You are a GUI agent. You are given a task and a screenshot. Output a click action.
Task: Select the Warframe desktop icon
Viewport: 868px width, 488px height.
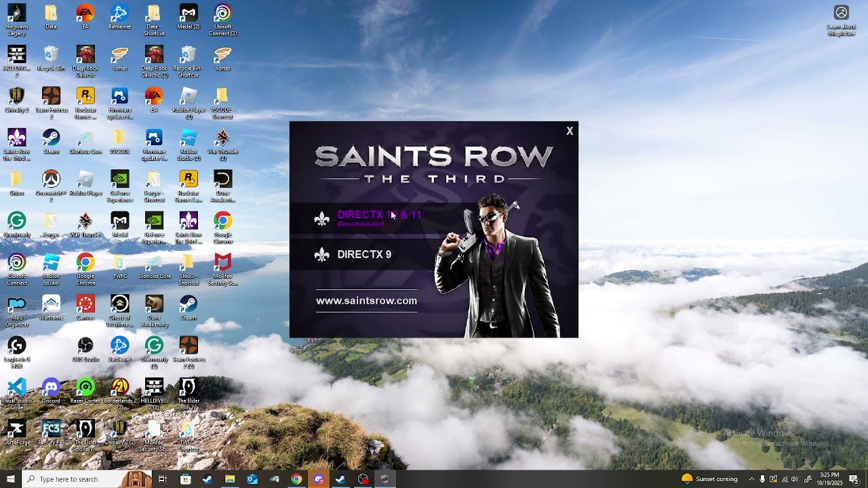(51, 308)
